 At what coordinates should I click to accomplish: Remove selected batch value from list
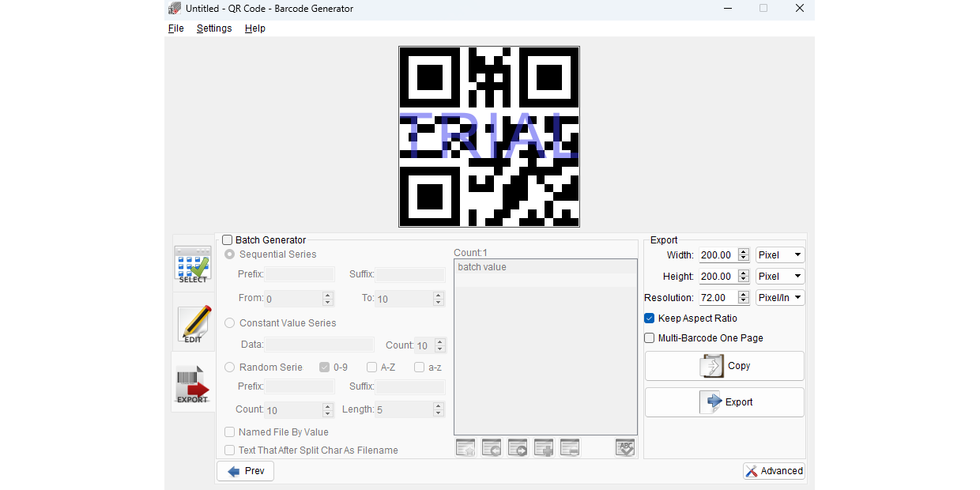pos(570,447)
